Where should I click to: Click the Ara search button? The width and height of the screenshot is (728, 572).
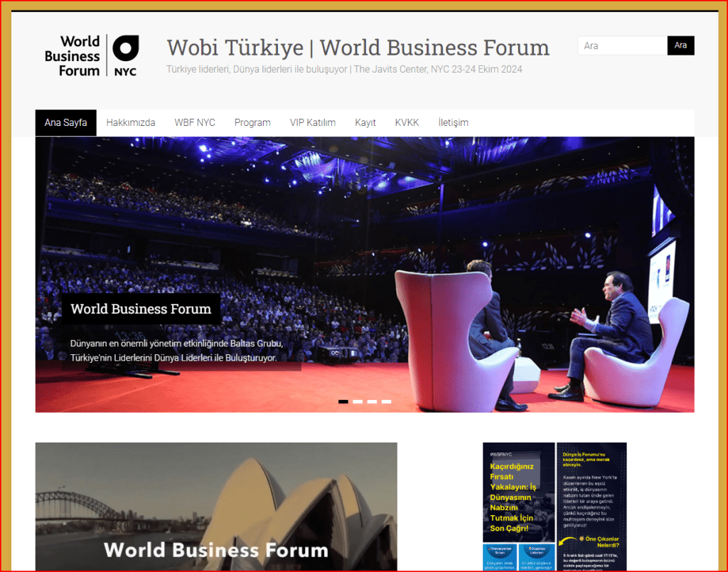680,45
